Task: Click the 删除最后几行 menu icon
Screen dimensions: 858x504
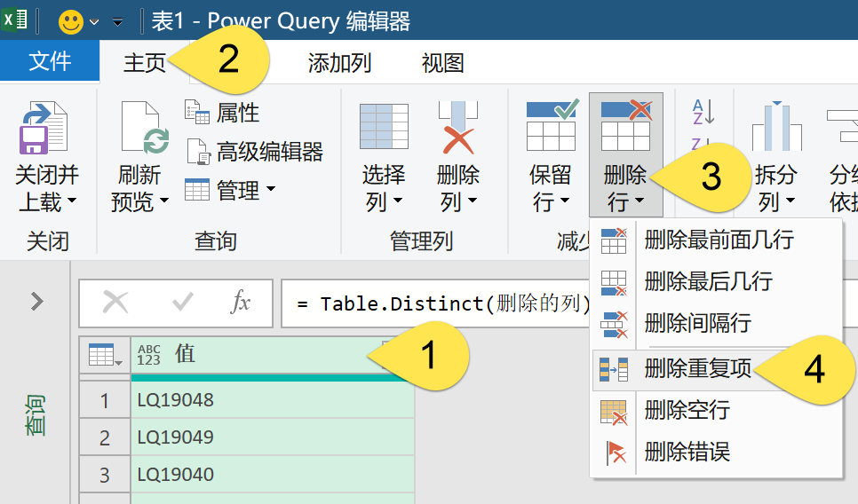Action: [614, 282]
